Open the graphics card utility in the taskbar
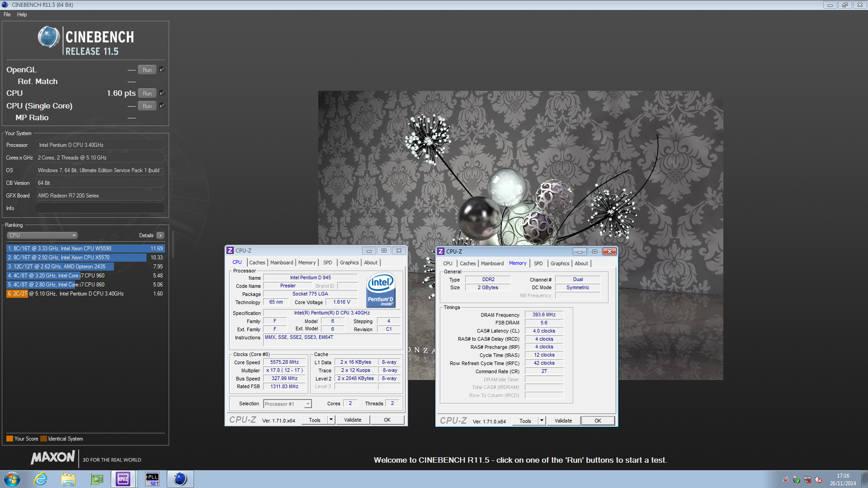This screenshot has width=868, height=488. tap(96, 479)
